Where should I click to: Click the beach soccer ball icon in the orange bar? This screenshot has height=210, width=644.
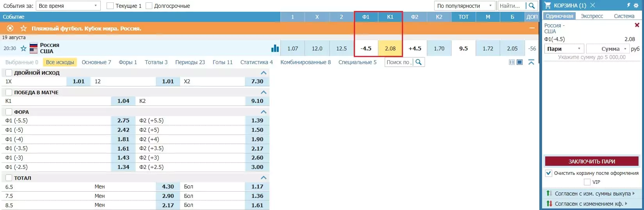click(x=10, y=28)
